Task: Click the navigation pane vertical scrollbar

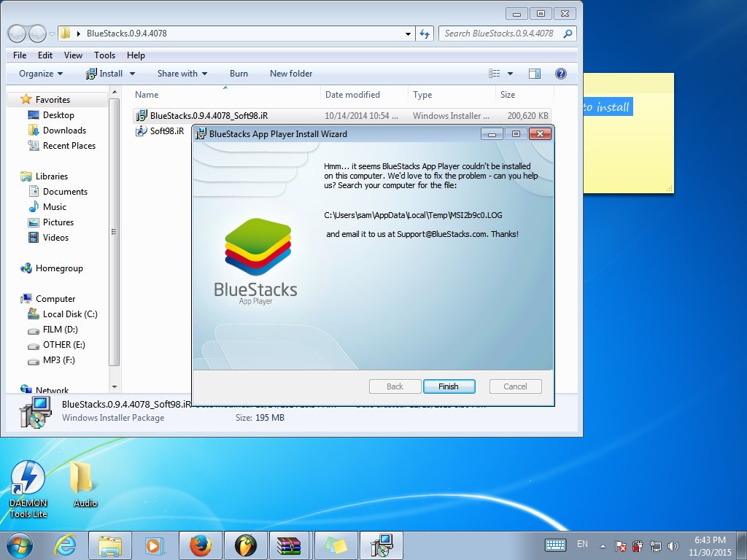Action: point(115,233)
